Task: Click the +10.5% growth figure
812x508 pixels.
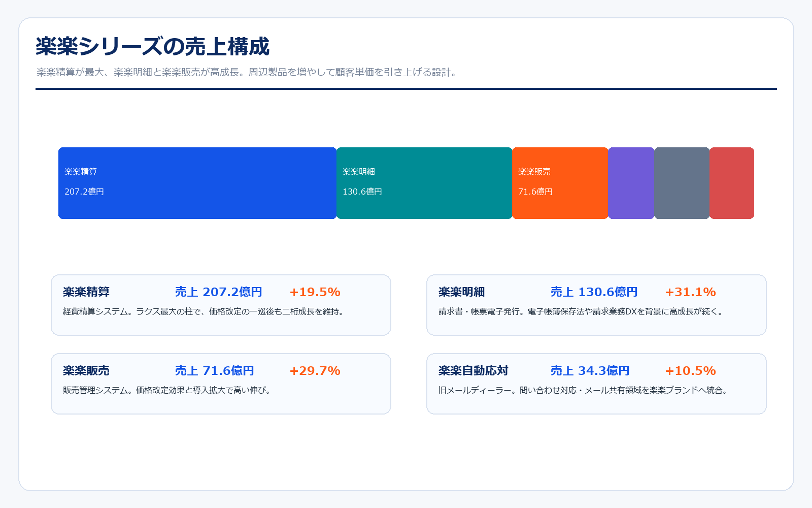Action: [x=690, y=371]
